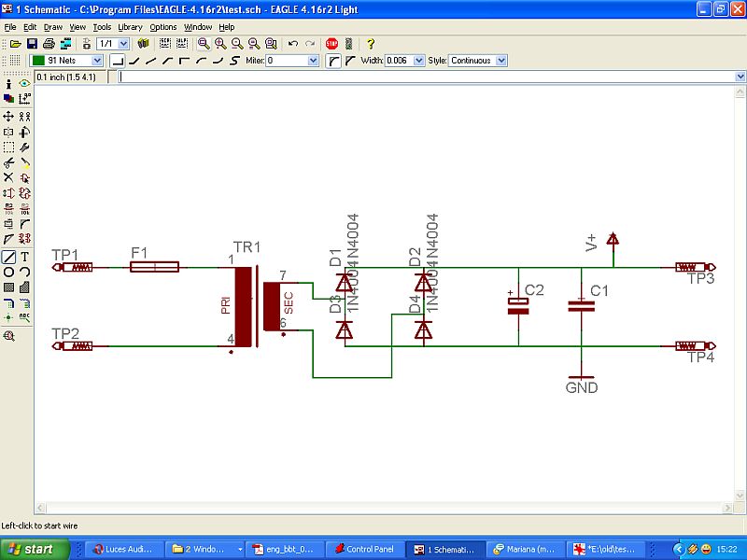Image resolution: width=747 pixels, height=560 pixels.
Task: Run a script with the SCR icon
Action: point(165,44)
